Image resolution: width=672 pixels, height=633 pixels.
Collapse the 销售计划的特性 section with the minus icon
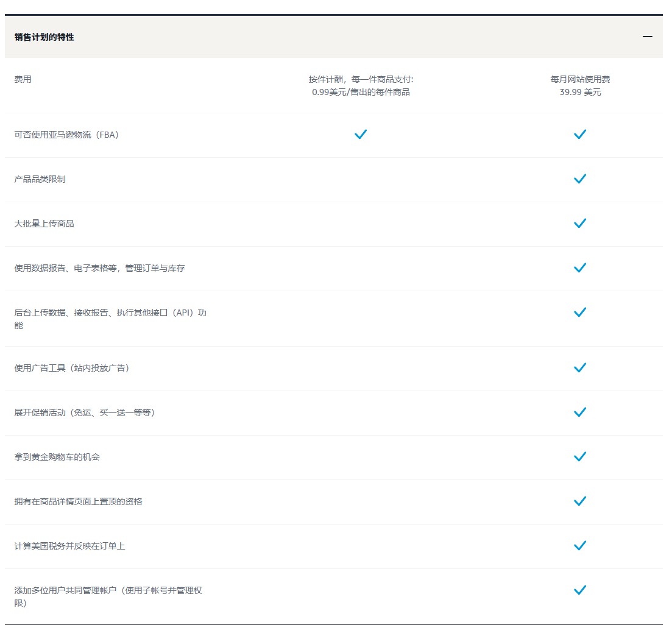tap(647, 37)
